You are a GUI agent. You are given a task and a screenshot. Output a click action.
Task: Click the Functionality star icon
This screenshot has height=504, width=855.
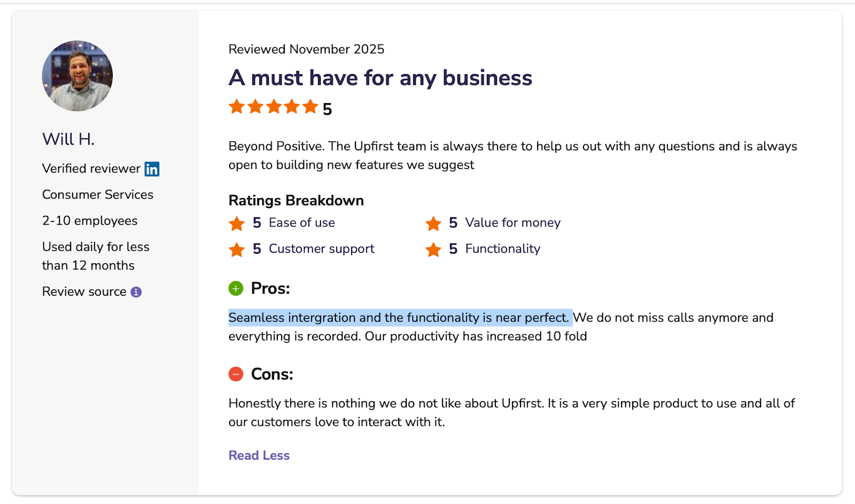(433, 249)
